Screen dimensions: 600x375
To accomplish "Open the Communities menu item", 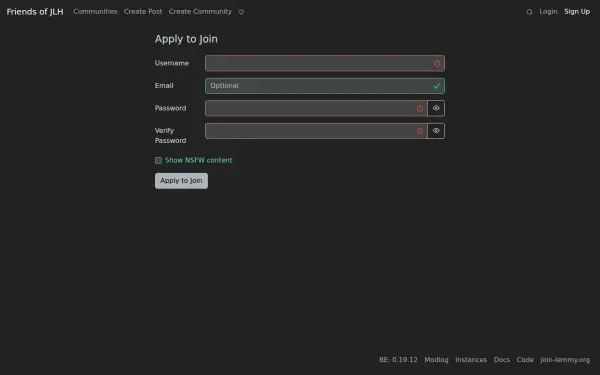I will tap(95, 11).
